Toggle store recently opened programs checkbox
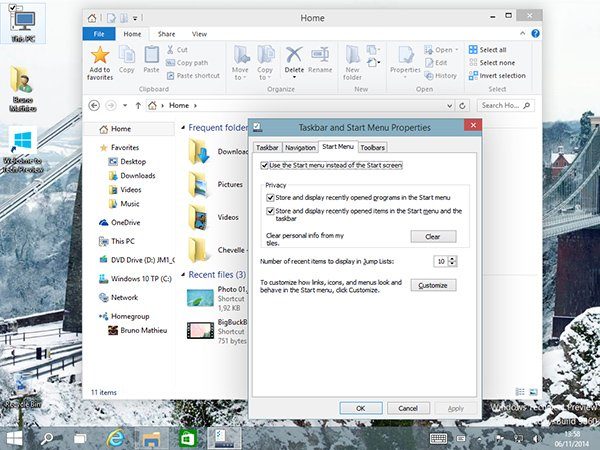 click(270, 197)
